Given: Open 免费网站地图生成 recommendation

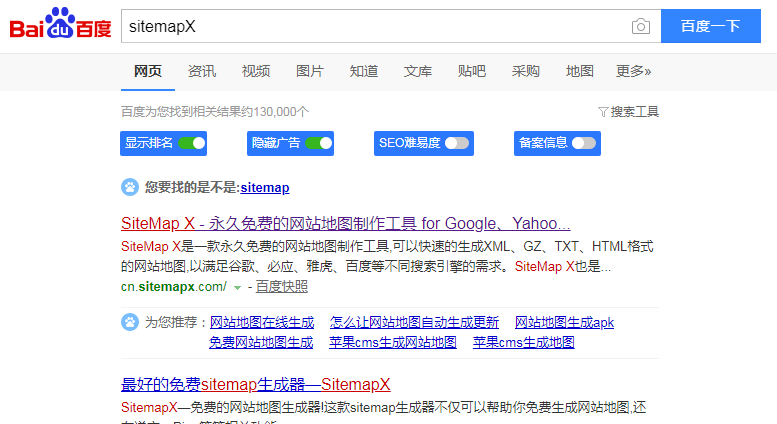Looking at the screenshot, I should (261, 342).
